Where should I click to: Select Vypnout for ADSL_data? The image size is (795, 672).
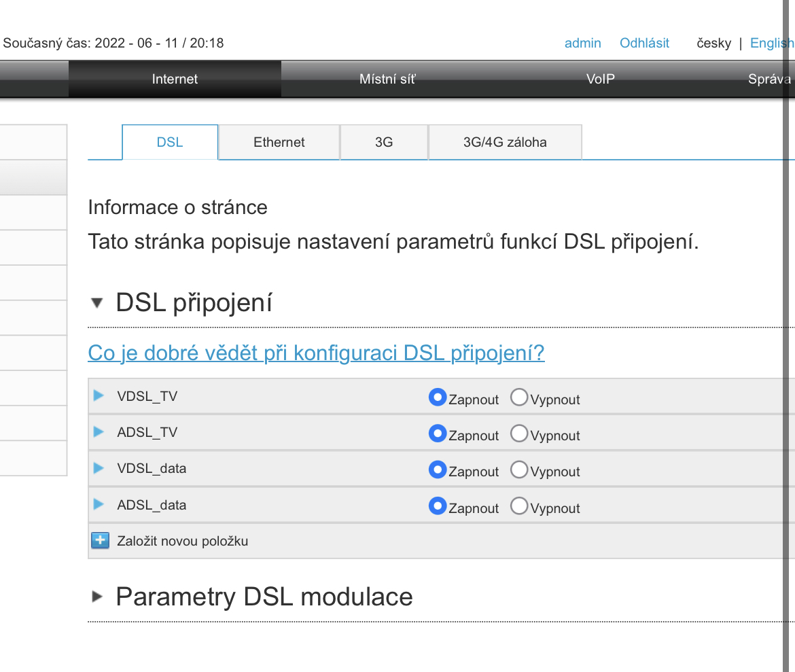tap(519, 506)
